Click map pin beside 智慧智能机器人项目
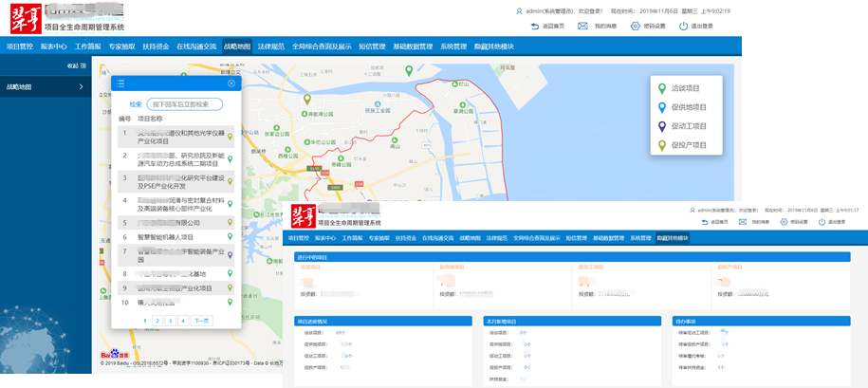 coord(230,237)
